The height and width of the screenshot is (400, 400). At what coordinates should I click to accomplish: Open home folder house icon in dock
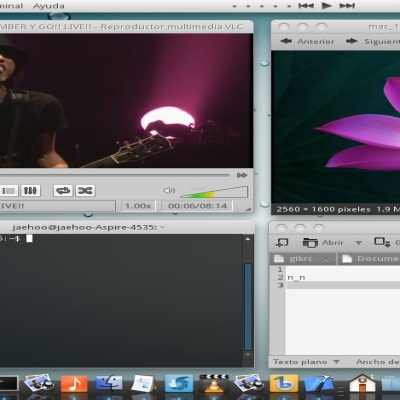[362, 383]
